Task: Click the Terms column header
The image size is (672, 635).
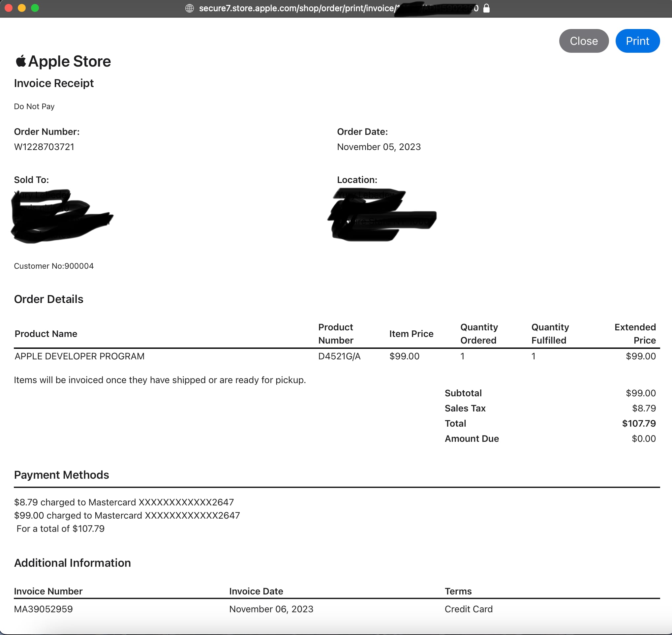Action: [x=458, y=591]
